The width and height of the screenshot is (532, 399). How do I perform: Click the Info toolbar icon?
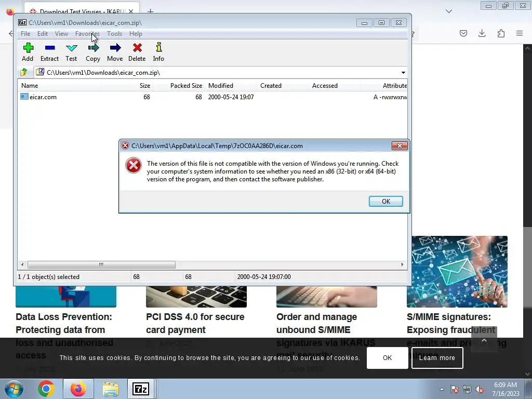158,52
